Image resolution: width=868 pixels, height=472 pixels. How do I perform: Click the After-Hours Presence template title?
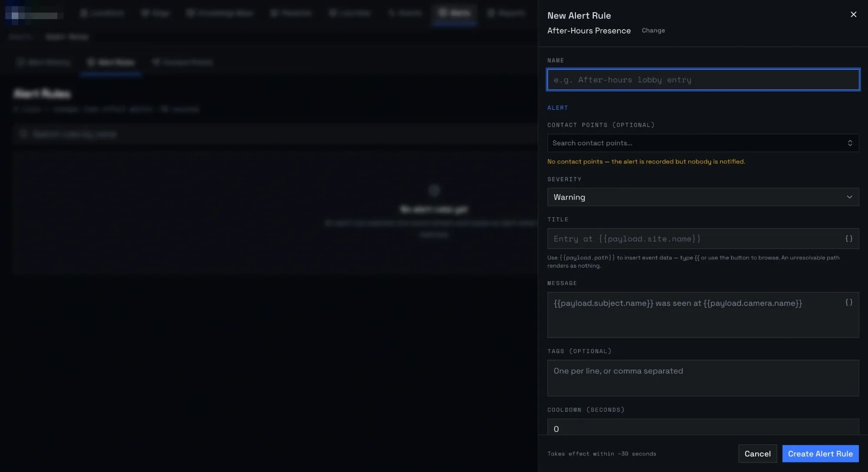(589, 30)
